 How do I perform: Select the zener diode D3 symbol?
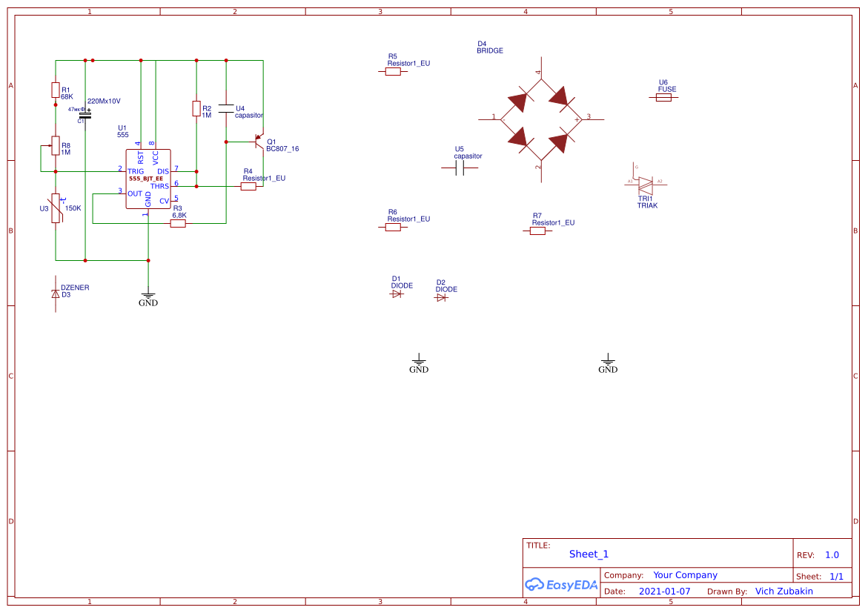(56, 294)
